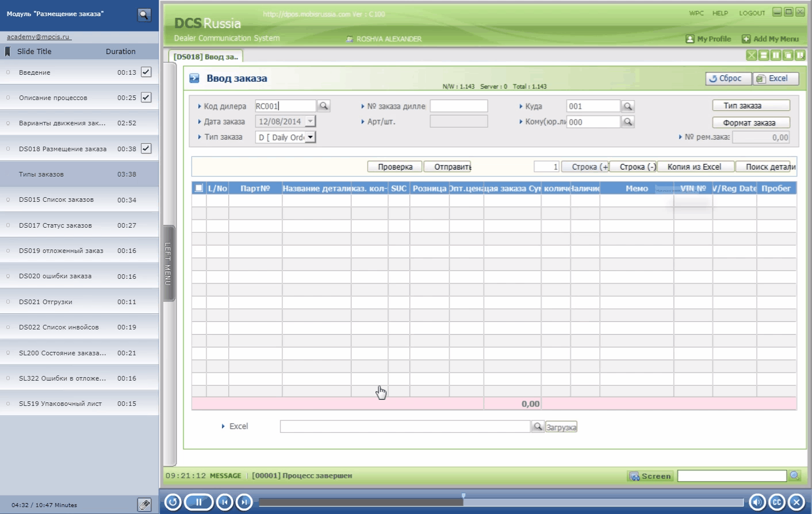Click the Excel file path field
812x514 pixels.
click(x=405, y=427)
